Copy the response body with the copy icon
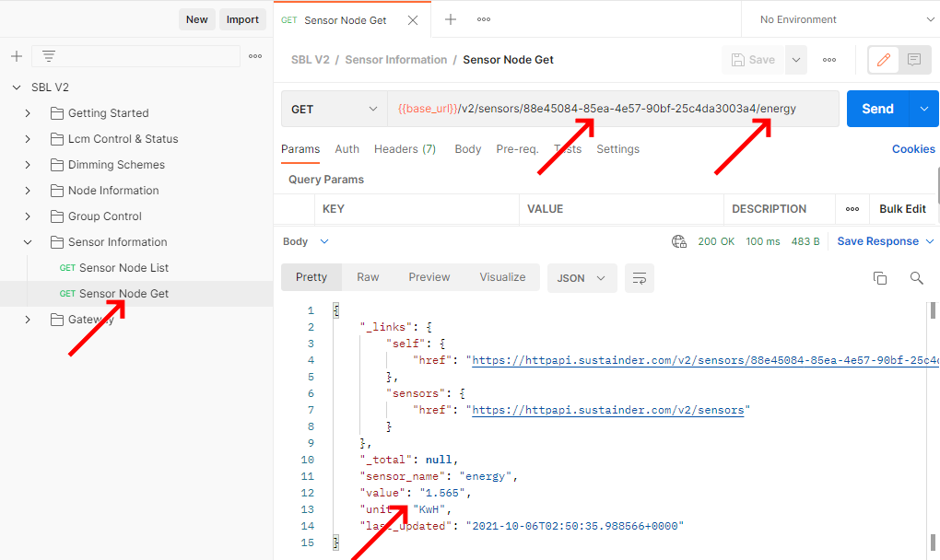940x560 pixels. (880, 278)
